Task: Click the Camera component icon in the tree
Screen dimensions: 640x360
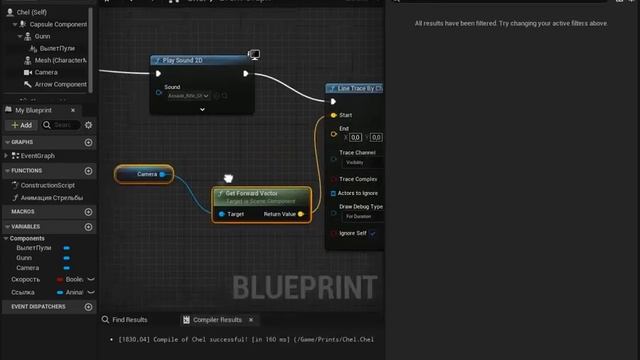Action: [x=28, y=72]
